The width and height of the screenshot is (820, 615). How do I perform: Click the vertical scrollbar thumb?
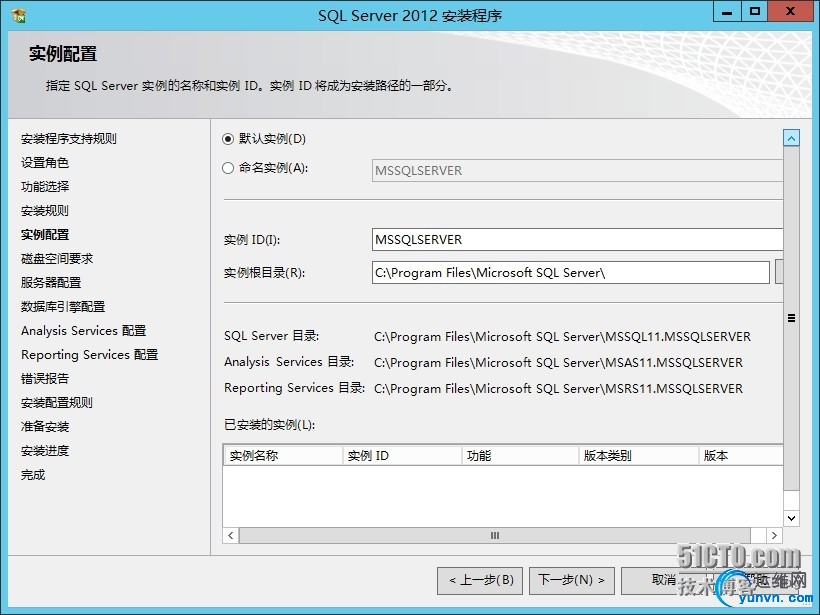[791, 318]
